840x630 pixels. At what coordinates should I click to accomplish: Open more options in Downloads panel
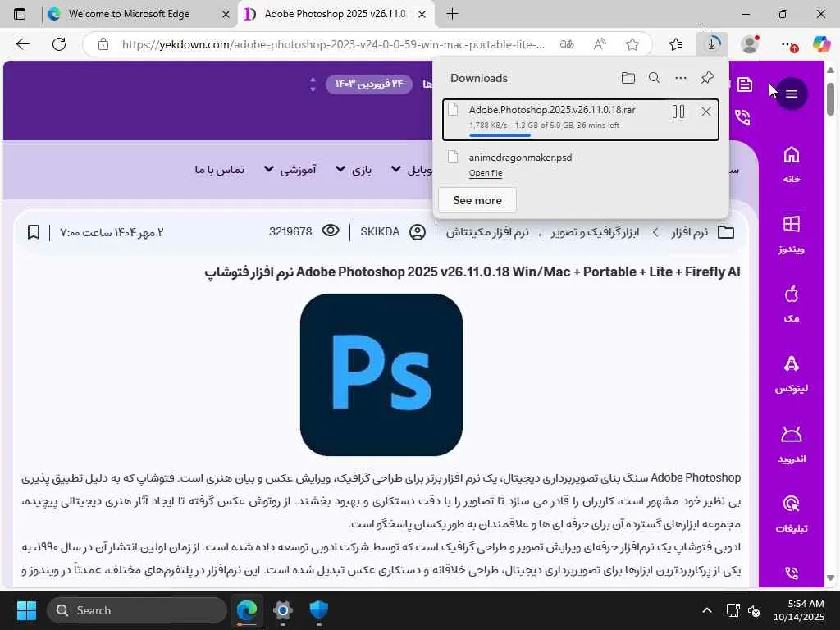click(680, 78)
